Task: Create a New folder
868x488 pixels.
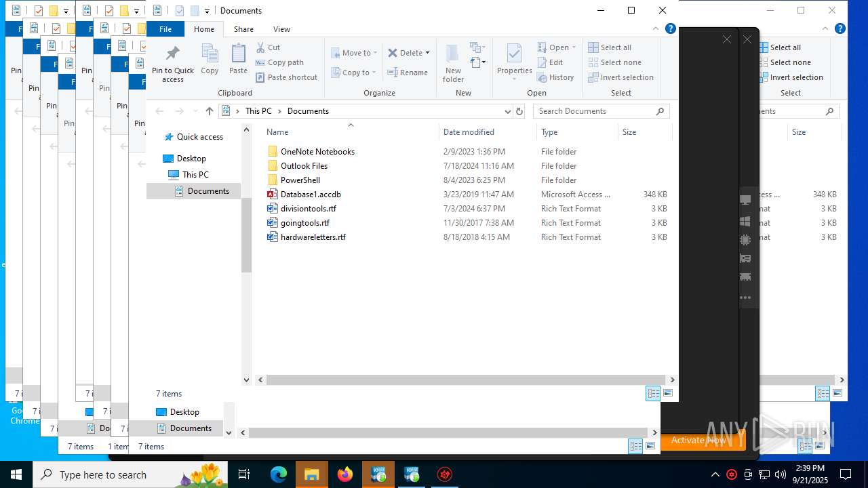Action: pos(453,63)
